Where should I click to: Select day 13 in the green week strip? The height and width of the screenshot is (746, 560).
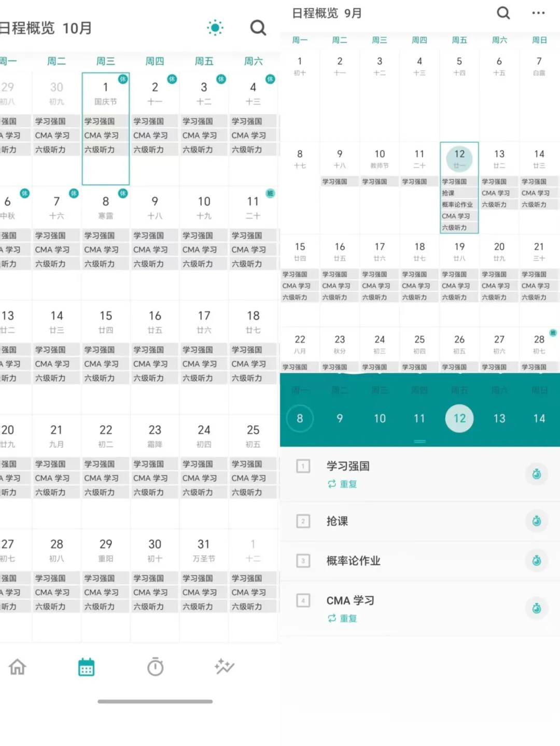[499, 418]
